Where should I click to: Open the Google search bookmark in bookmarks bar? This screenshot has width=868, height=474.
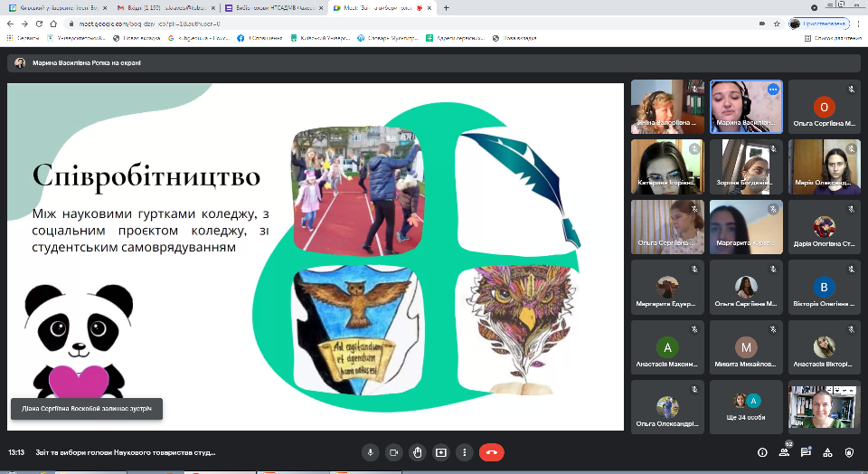click(x=199, y=38)
